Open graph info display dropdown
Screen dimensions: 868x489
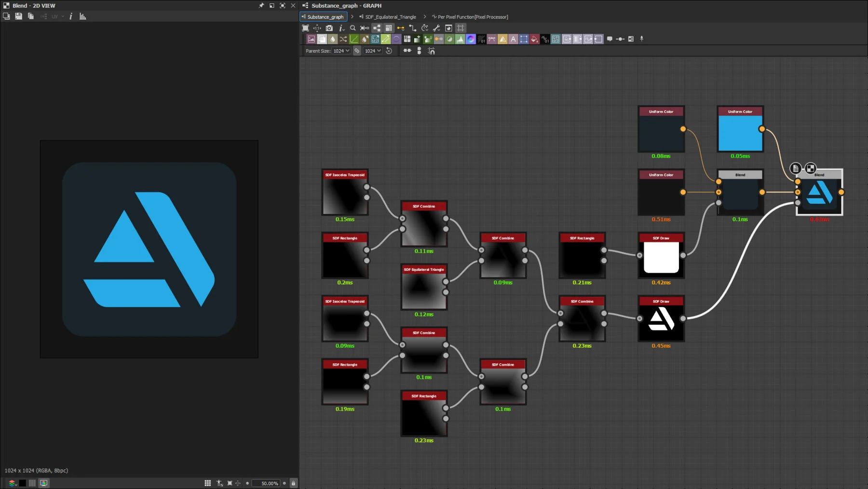tap(341, 28)
